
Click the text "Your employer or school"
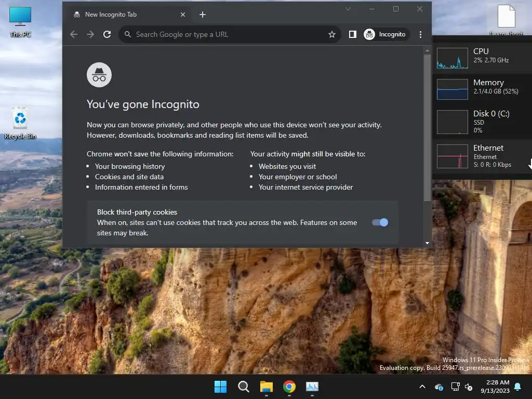click(x=298, y=177)
